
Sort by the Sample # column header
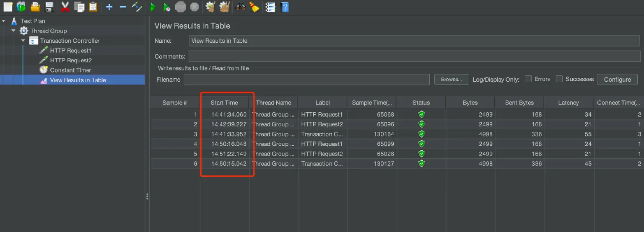click(x=175, y=103)
